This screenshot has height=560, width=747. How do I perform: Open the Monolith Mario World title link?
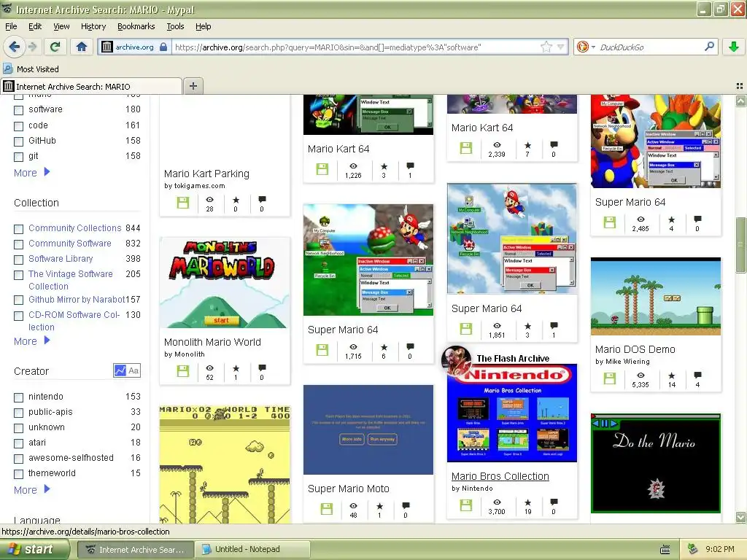tap(212, 342)
